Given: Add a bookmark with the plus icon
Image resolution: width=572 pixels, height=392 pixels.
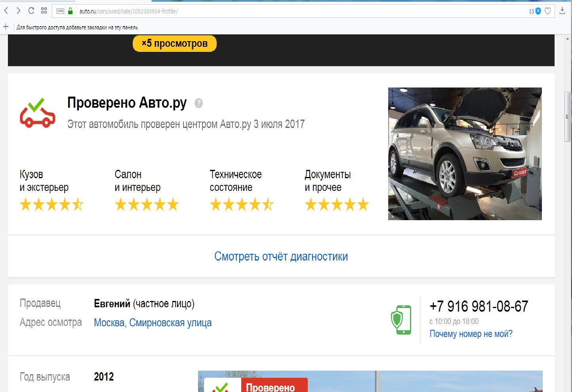Looking at the screenshot, I should tap(6, 27).
